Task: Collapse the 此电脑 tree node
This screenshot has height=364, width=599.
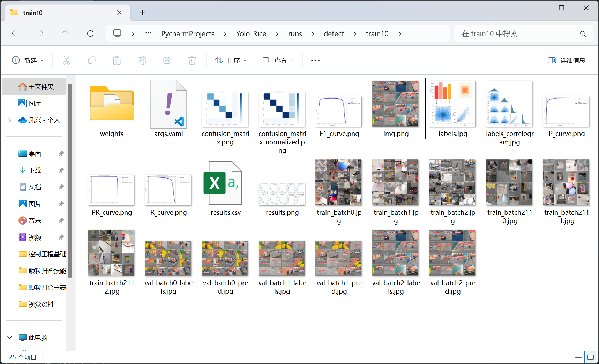Action: [10, 338]
